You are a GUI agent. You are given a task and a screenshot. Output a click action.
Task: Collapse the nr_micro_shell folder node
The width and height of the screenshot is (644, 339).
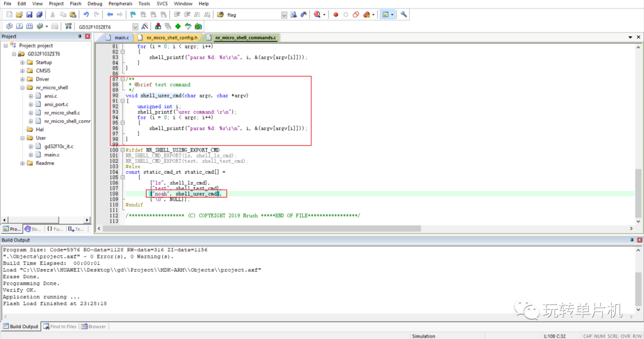tap(22, 88)
